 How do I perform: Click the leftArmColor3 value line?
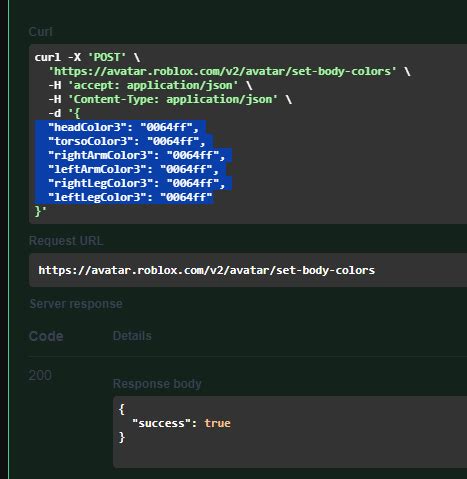tap(133, 169)
